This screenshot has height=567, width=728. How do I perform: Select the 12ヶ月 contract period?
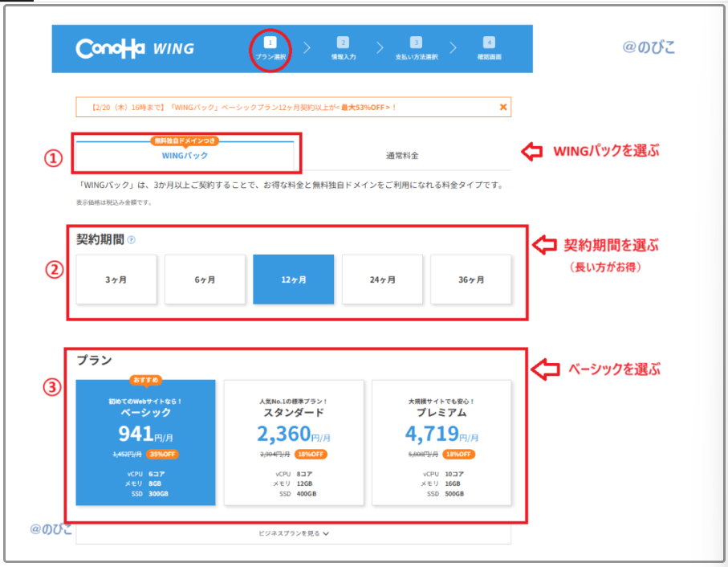(x=294, y=279)
